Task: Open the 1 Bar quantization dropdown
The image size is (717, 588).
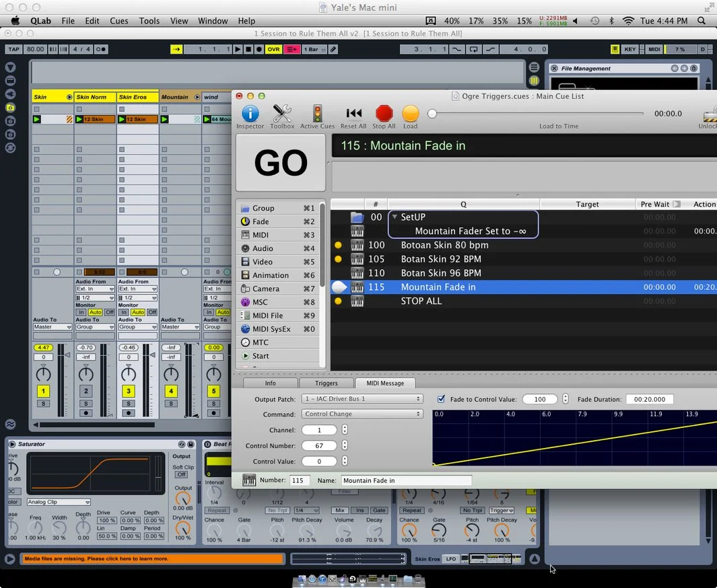Action: 314,49
